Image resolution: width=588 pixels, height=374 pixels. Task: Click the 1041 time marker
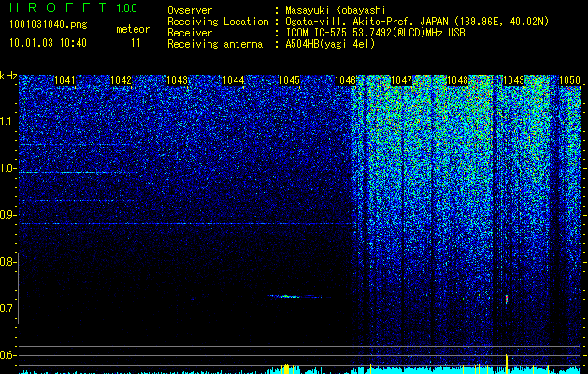click(x=65, y=80)
